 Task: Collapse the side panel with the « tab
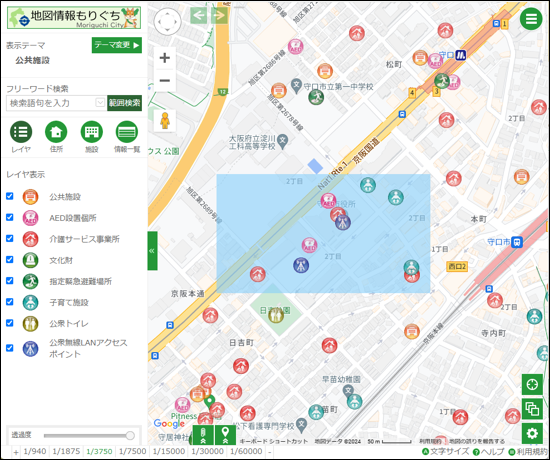point(152,251)
